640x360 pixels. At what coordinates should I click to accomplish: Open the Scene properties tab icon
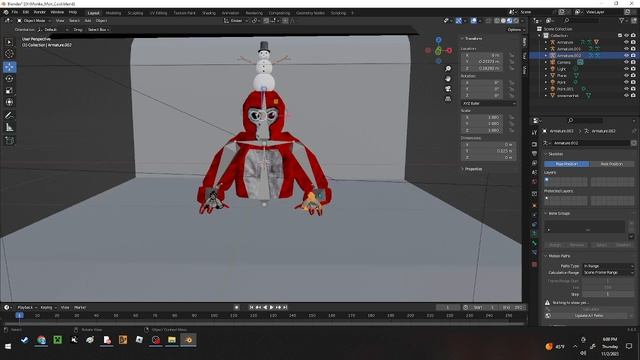[x=534, y=173]
